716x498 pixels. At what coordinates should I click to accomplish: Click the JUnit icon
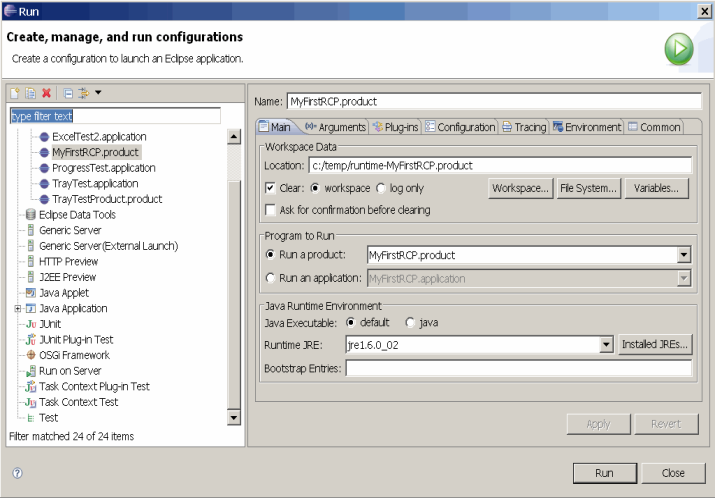click(x=31, y=324)
